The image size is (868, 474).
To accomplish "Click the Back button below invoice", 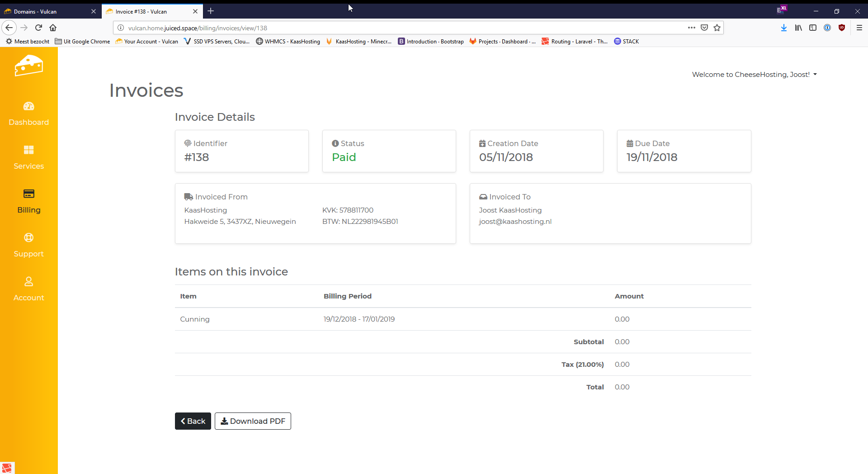I will tap(193, 421).
